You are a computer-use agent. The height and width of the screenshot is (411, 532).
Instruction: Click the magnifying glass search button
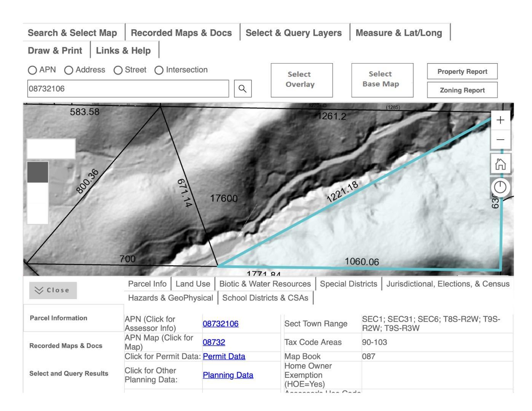point(242,89)
